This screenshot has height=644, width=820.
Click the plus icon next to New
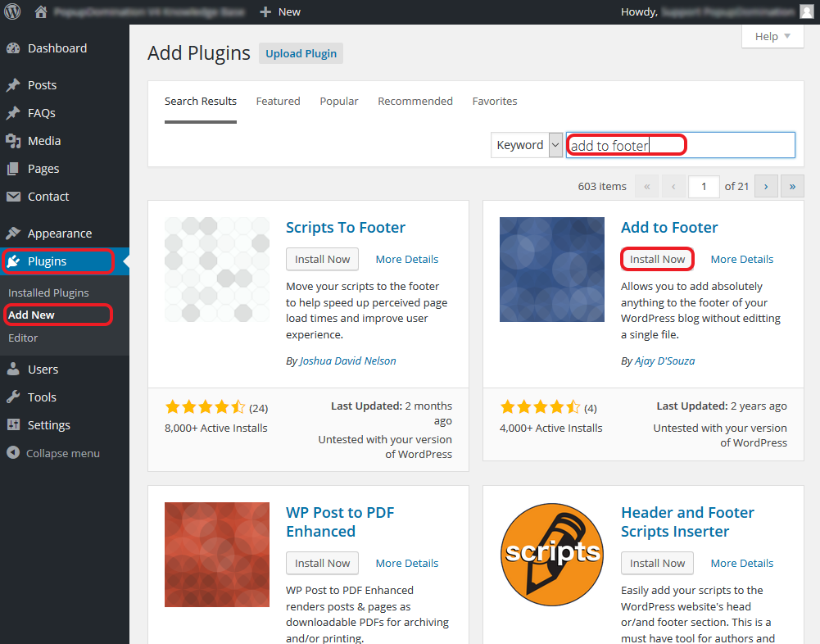click(x=265, y=11)
